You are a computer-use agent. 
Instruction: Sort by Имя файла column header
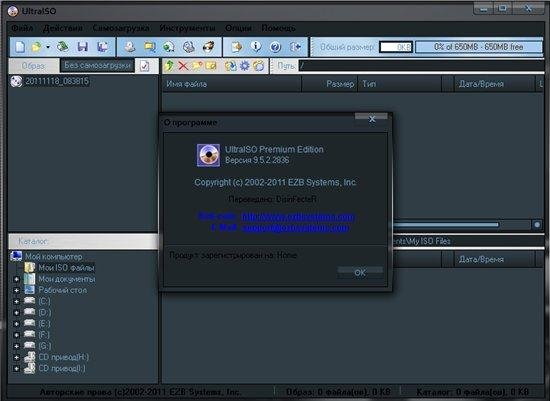click(232, 84)
